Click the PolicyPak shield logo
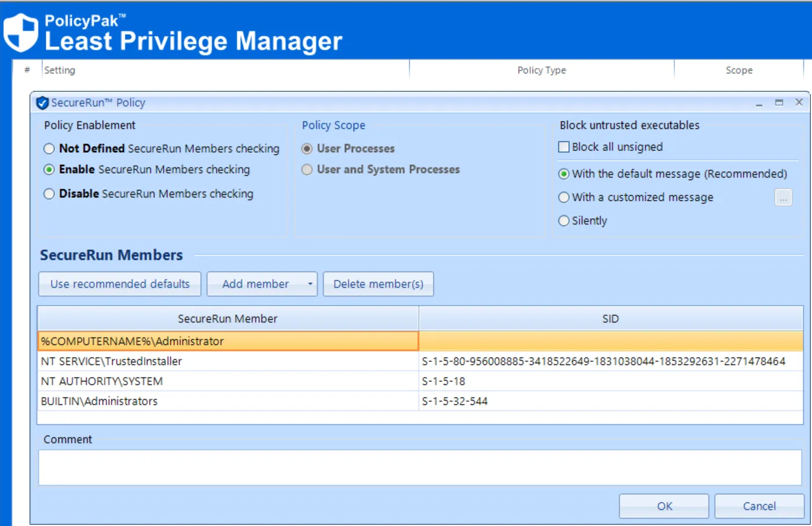Viewport: 812px width, 526px height. click(x=21, y=32)
